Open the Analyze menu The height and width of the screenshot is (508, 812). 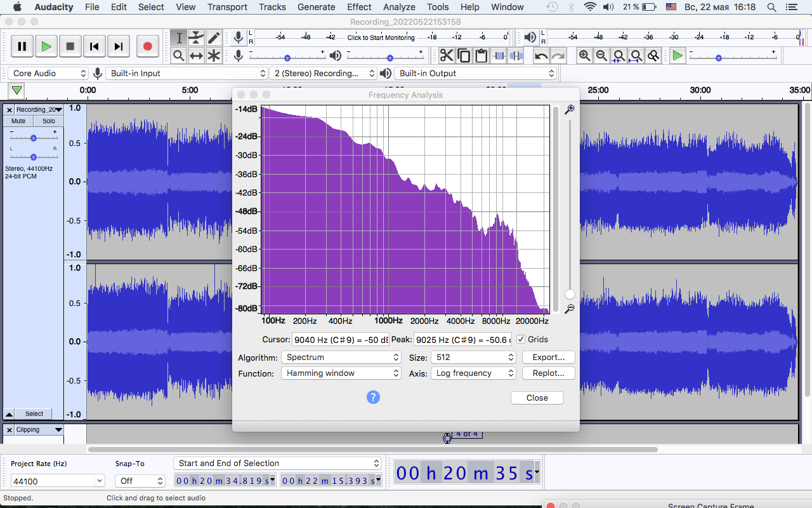click(399, 7)
